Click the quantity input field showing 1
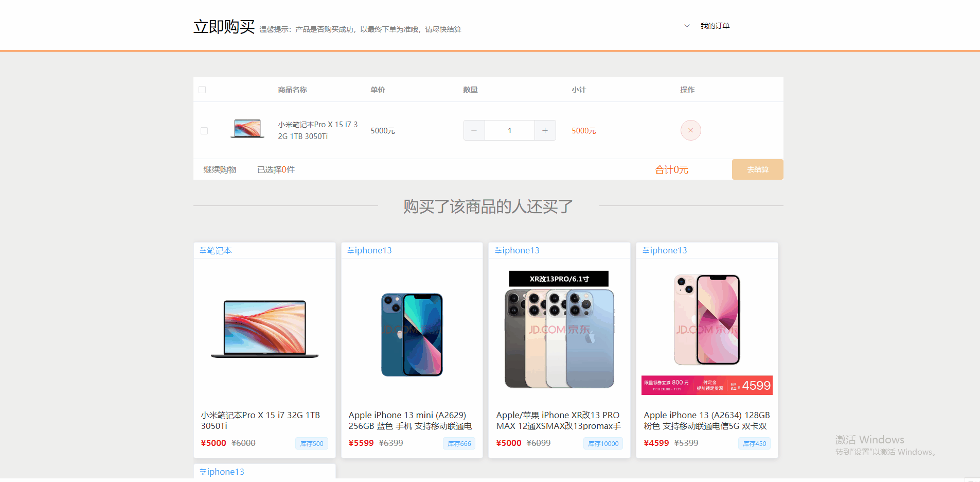980x482 pixels. point(510,130)
